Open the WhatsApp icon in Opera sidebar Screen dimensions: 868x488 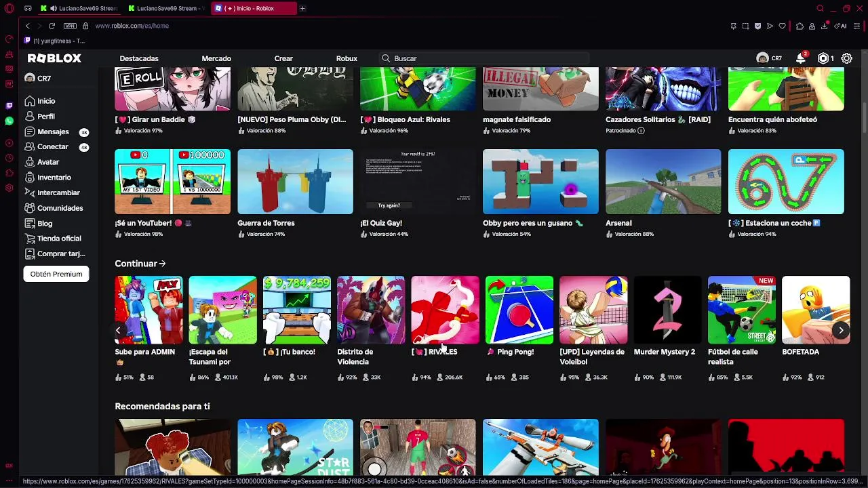click(x=9, y=121)
